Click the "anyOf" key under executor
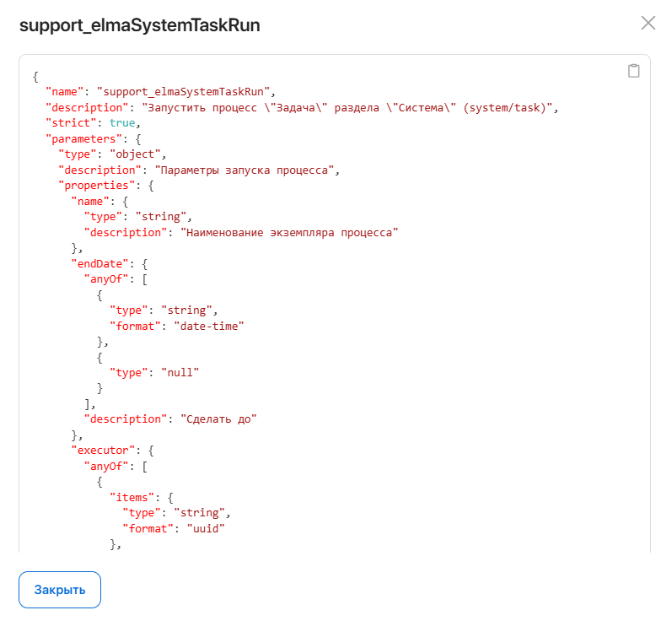672x621 pixels. 107,466
